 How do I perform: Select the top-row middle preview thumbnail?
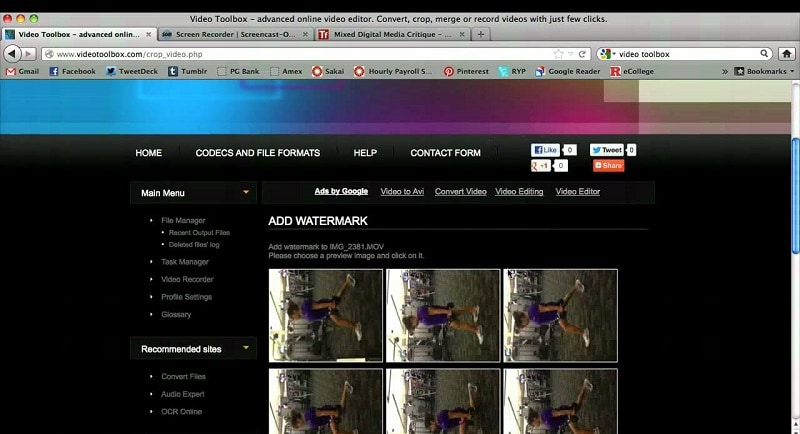(x=443, y=316)
